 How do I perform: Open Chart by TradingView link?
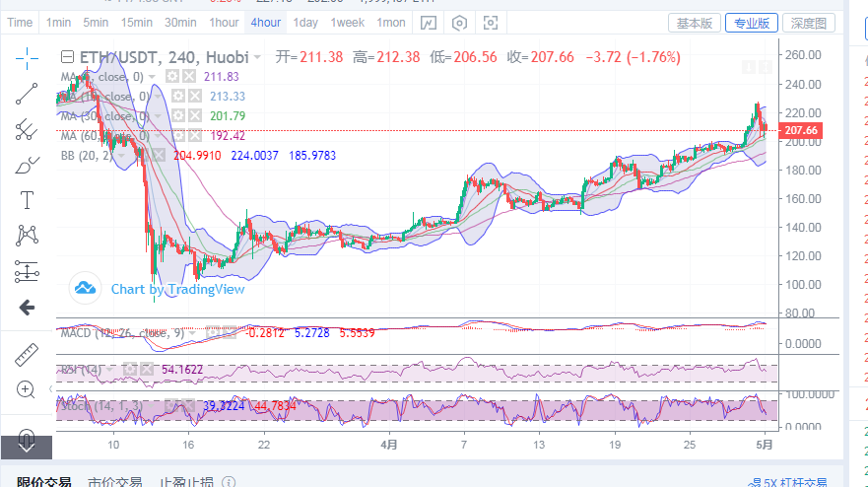click(x=177, y=289)
